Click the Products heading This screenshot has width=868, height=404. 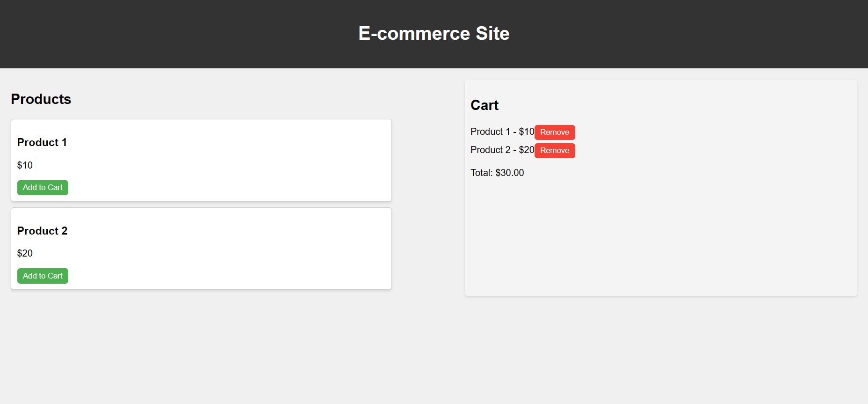click(x=41, y=99)
